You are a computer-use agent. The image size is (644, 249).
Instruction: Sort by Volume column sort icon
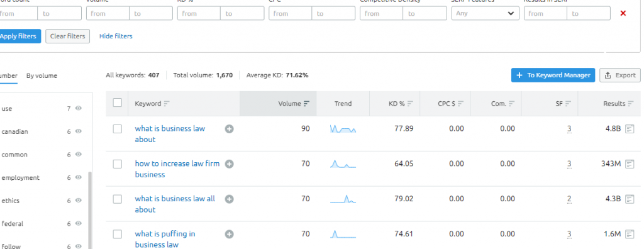(x=306, y=104)
